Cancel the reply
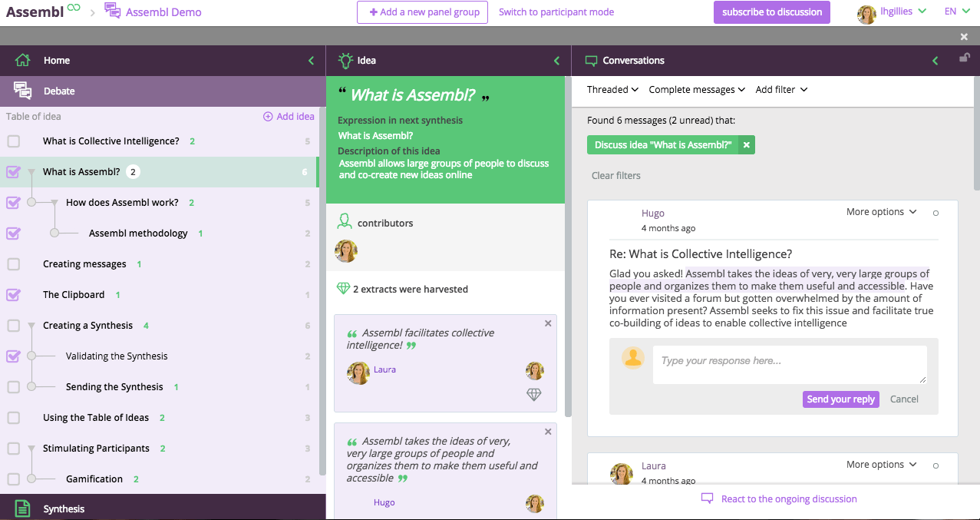The image size is (980, 520). (x=904, y=399)
